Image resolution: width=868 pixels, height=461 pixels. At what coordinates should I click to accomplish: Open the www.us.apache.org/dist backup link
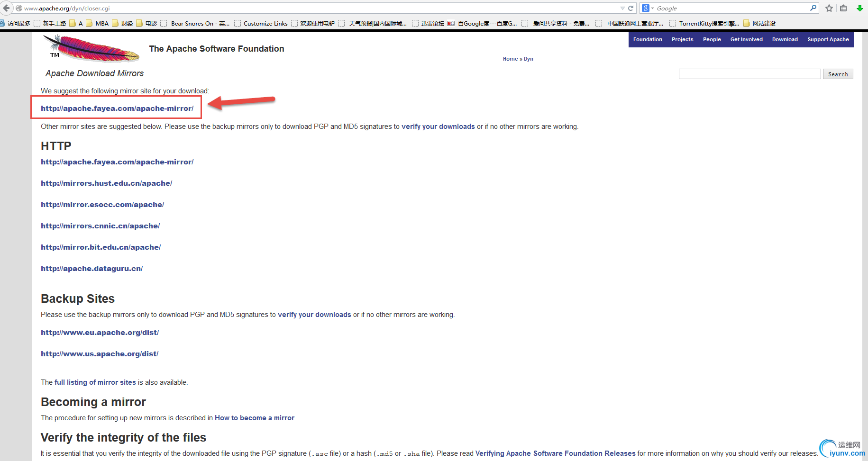pos(100,353)
